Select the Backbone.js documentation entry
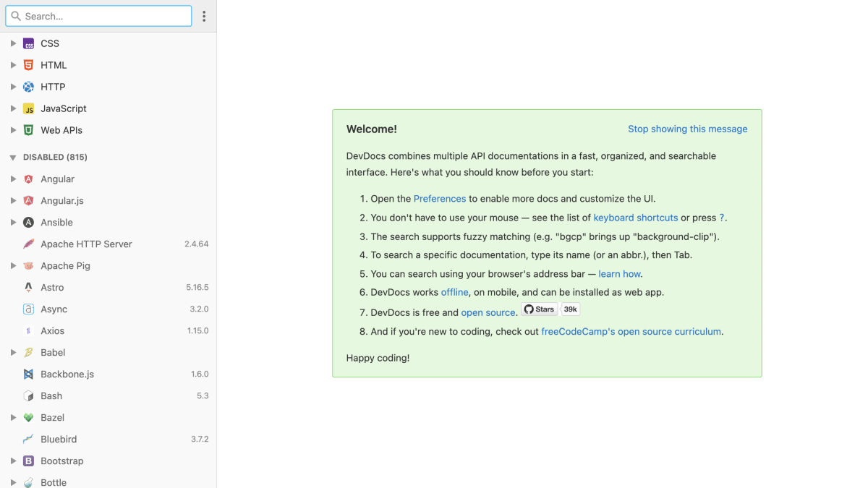The image size is (868, 488). click(x=109, y=374)
